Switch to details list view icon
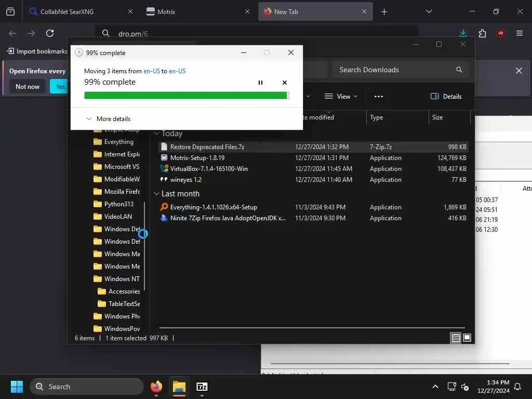This screenshot has height=399, width=532. [456, 338]
